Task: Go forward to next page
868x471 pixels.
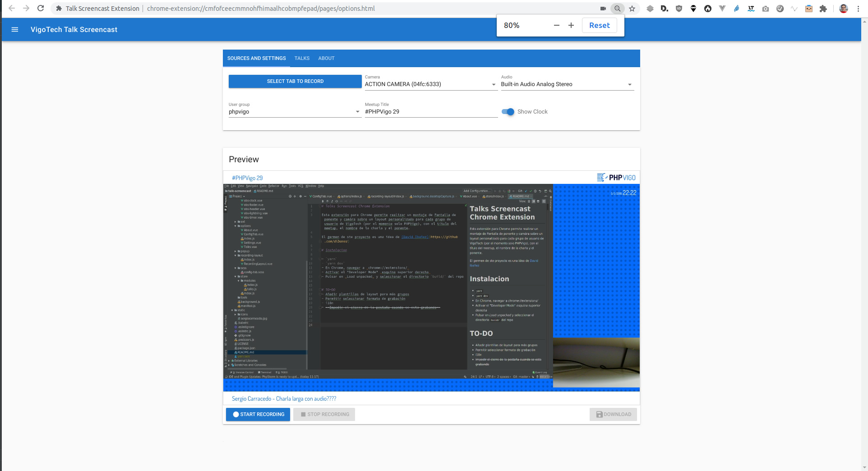Action: point(26,9)
